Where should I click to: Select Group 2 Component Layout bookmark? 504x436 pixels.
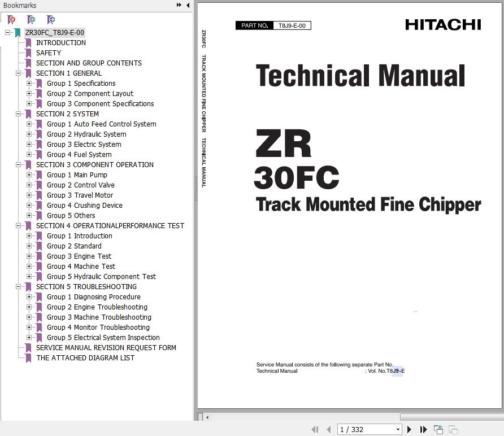pos(90,94)
